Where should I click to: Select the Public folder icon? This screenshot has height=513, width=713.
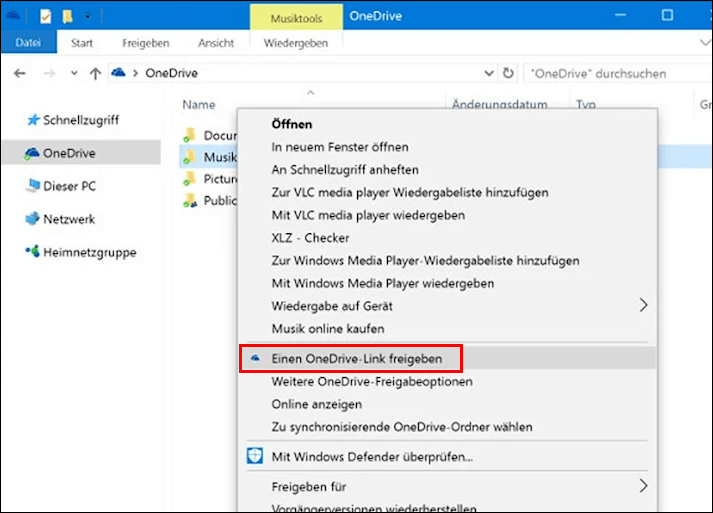pyautogui.click(x=190, y=200)
